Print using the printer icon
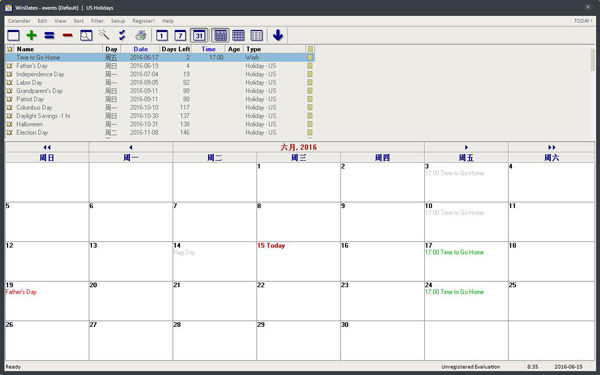The image size is (600, 375). 140,36
